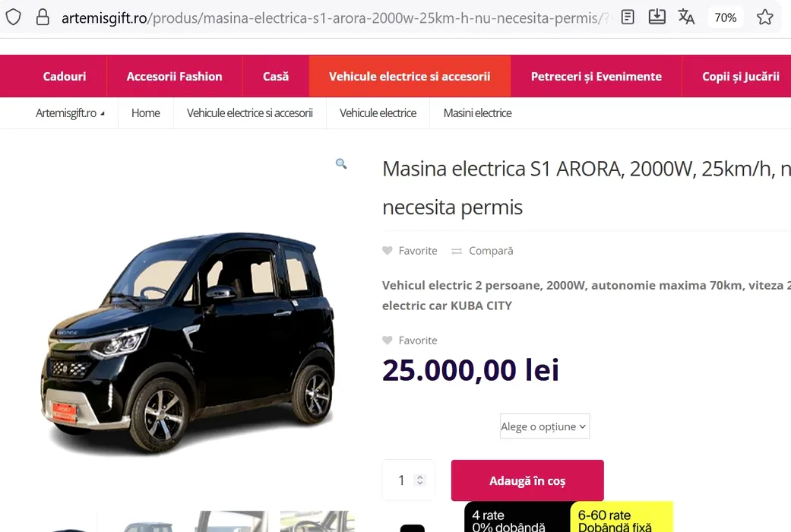Image resolution: width=791 pixels, height=532 pixels.
Task: Open the Alege o opțiune dropdown
Action: (x=544, y=426)
